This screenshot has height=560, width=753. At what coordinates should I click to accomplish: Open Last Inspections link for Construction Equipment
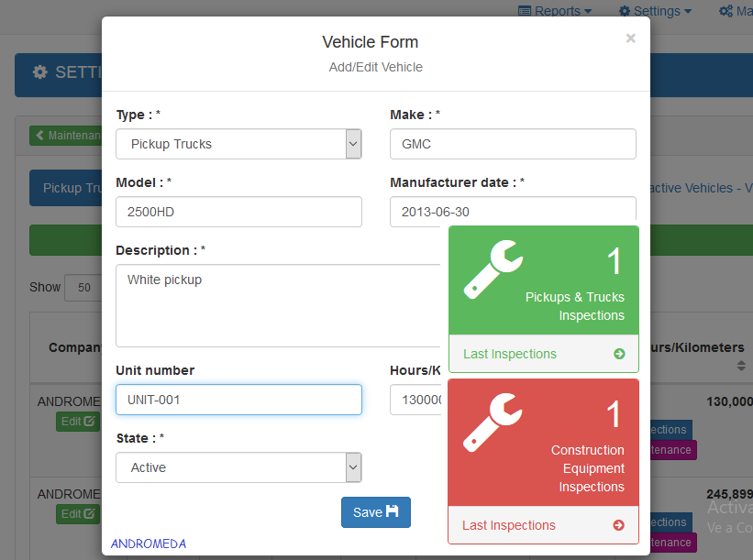[509, 525]
